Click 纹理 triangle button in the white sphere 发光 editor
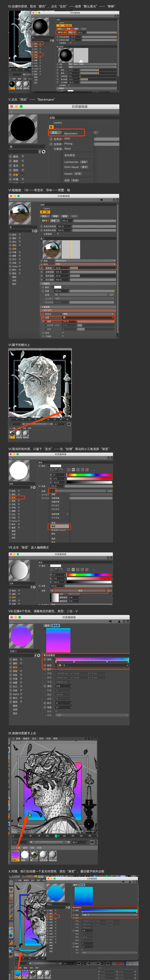The height and width of the screenshot is (980, 150). tap(52, 491)
